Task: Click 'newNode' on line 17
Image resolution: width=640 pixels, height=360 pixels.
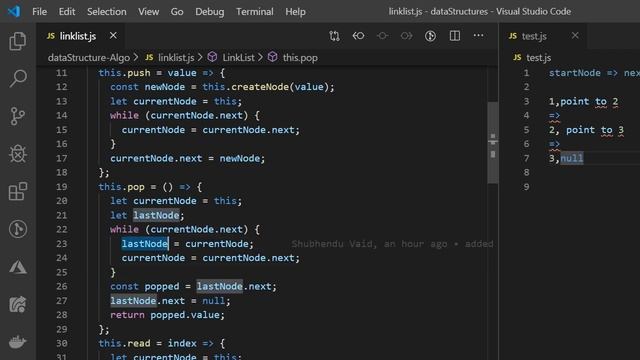Action: click(240, 158)
